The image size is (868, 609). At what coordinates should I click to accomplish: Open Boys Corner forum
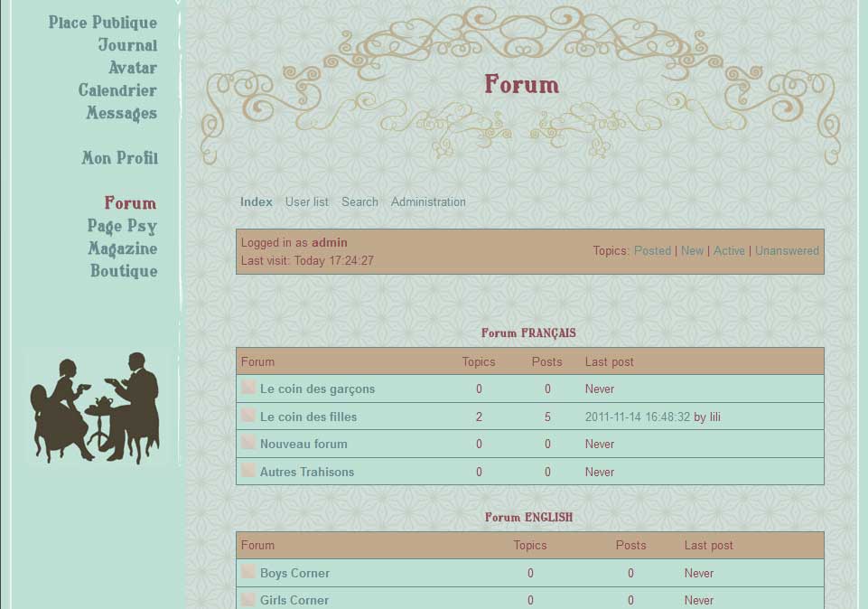coord(294,574)
